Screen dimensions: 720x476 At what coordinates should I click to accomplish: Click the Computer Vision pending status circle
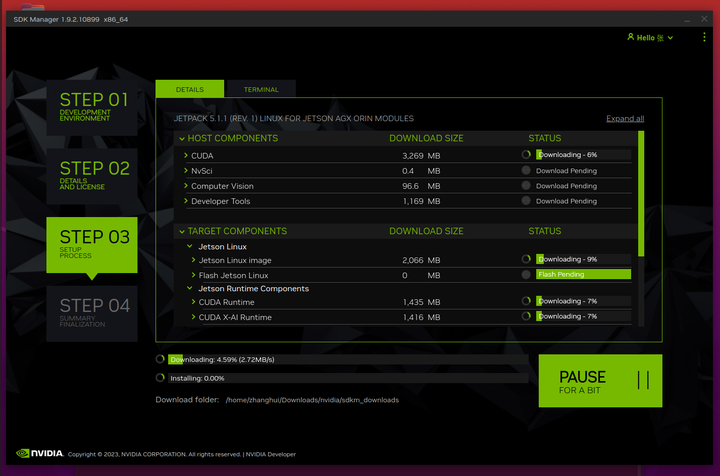tap(526, 185)
